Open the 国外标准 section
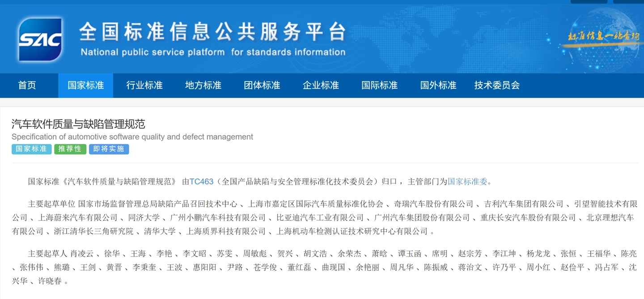 click(438, 85)
